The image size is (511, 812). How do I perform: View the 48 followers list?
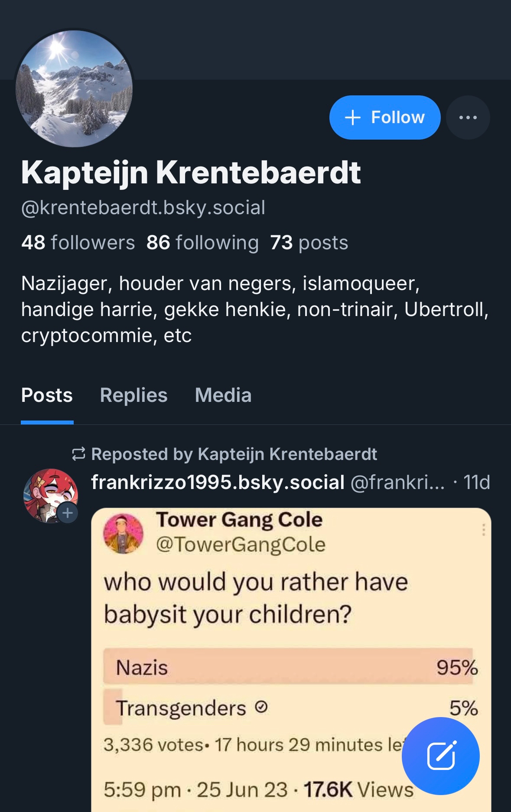click(x=78, y=243)
